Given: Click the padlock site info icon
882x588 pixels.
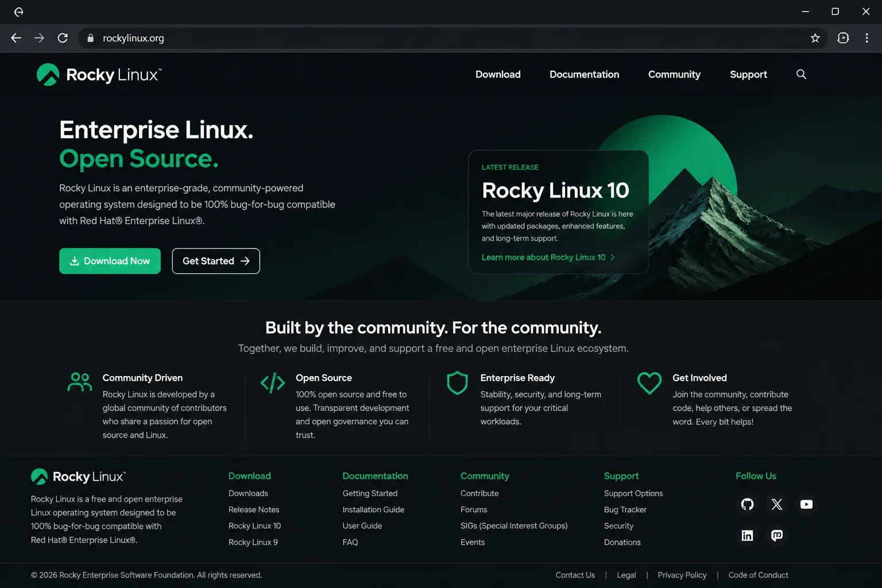Looking at the screenshot, I should pyautogui.click(x=90, y=38).
